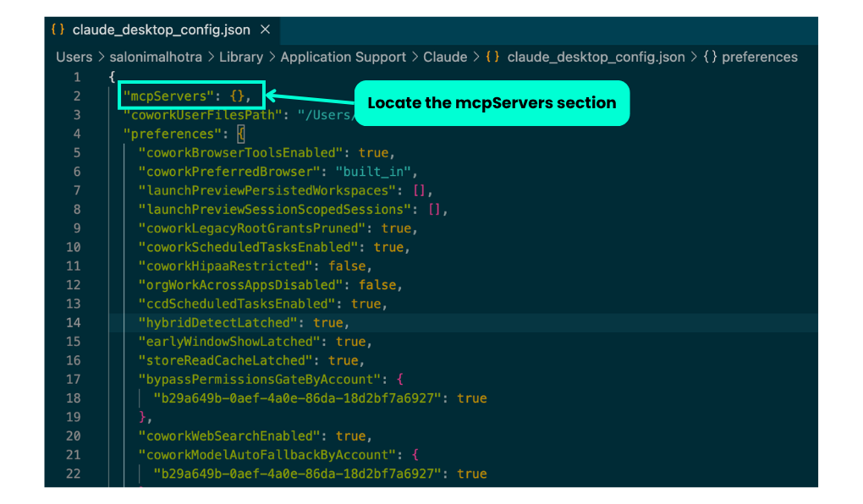This screenshot has height=504, width=863.
Task: Click the "earlyWindowShowLatched" key
Action: click(229, 342)
